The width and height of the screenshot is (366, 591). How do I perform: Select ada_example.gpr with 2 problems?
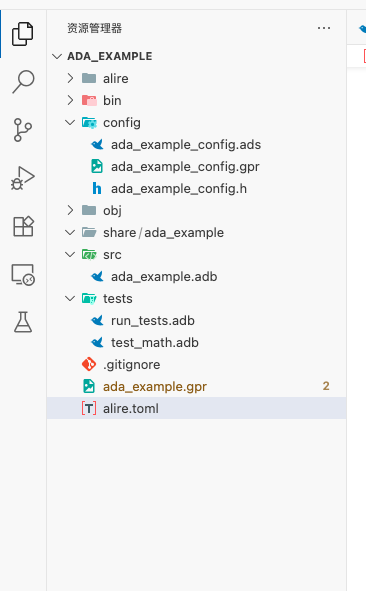pos(196,386)
